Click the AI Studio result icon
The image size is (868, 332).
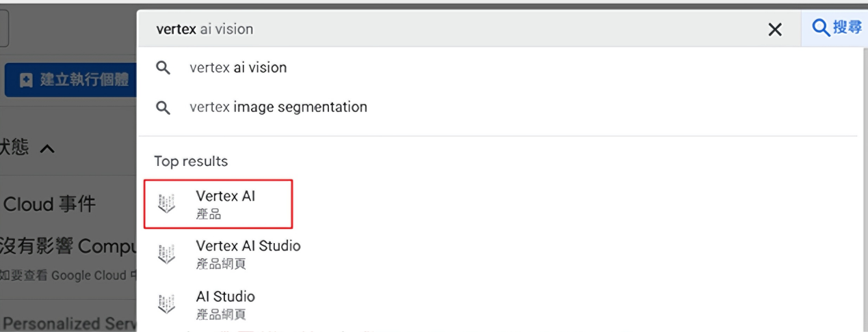click(166, 304)
